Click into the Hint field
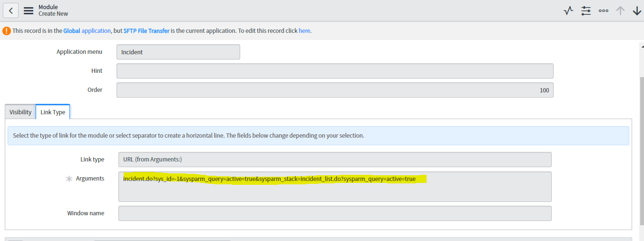This screenshot has height=241, width=644. (x=335, y=71)
